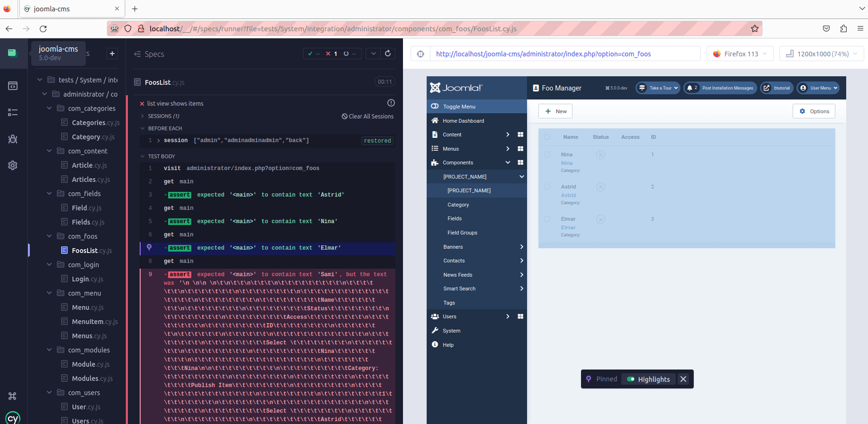Reload the Firefox page
The height and width of the screenshot is (424, 868).
coord(43,28)
